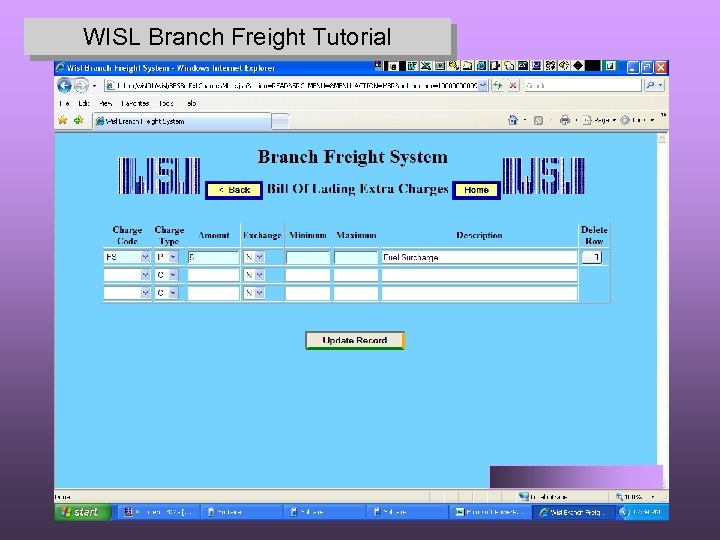Click the browser Back arrow icon
Screen dimensions: 720x540
pyautogui.click(x=65, y=85)
